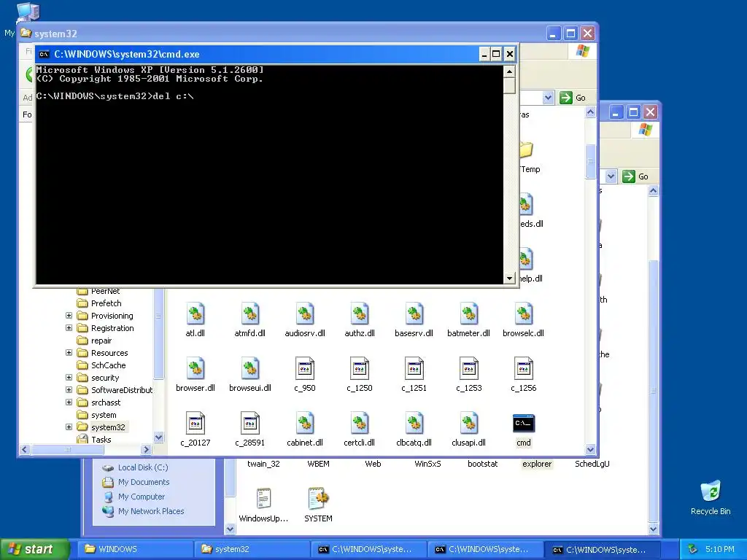
Task: Click the Start button
Action: [34, 549]
